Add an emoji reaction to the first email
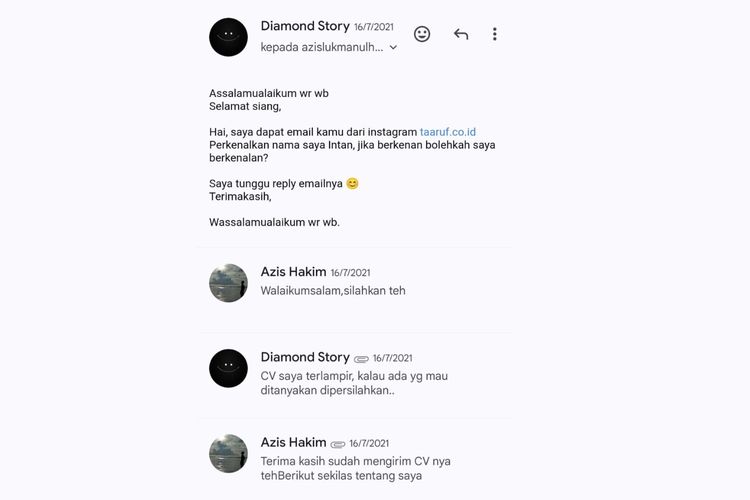The height and width of the screenshot is (500, 750). tap(422, 34)
